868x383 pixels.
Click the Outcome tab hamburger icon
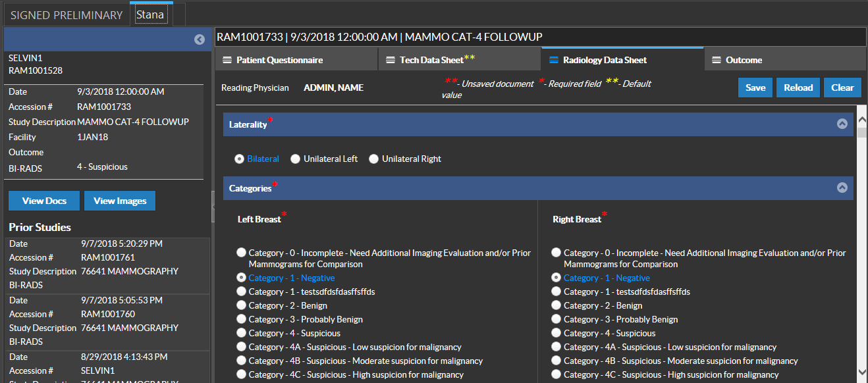click(x=717, y=60)
